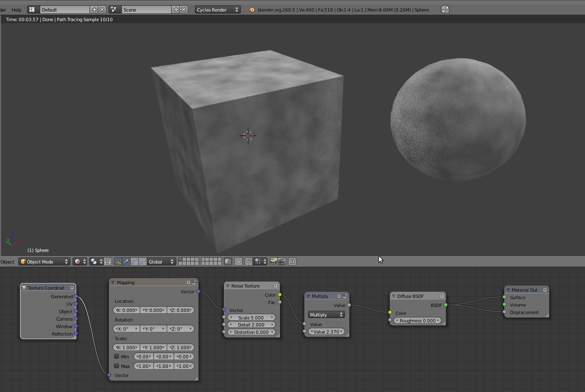Click the Value 2.370 field in Multiply node
This screenshot has height=392, width=585.
point(326,332)
